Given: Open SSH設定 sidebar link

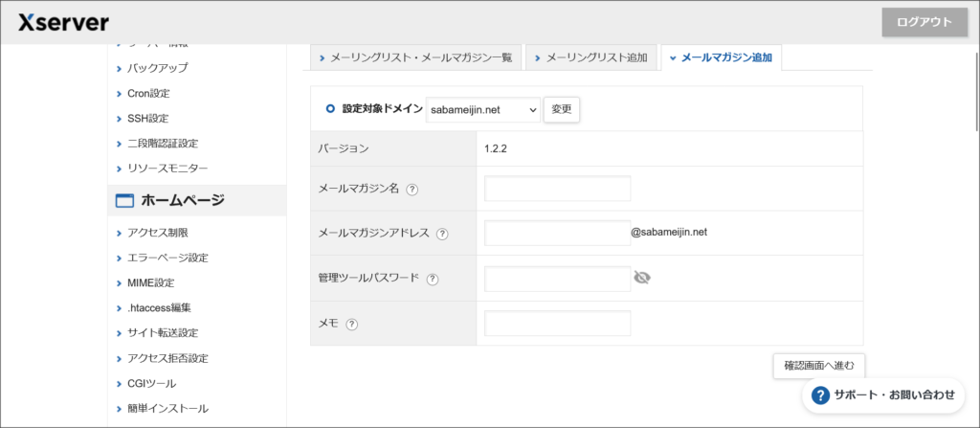Looking at the screenshot, I should click(147, 119).
